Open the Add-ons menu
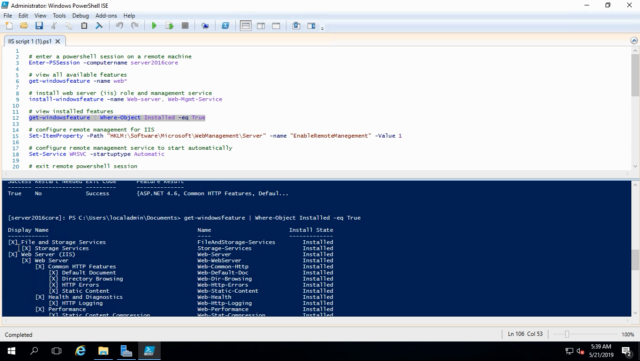The height and width of the screenshot is (361, 640). (106, 16)
